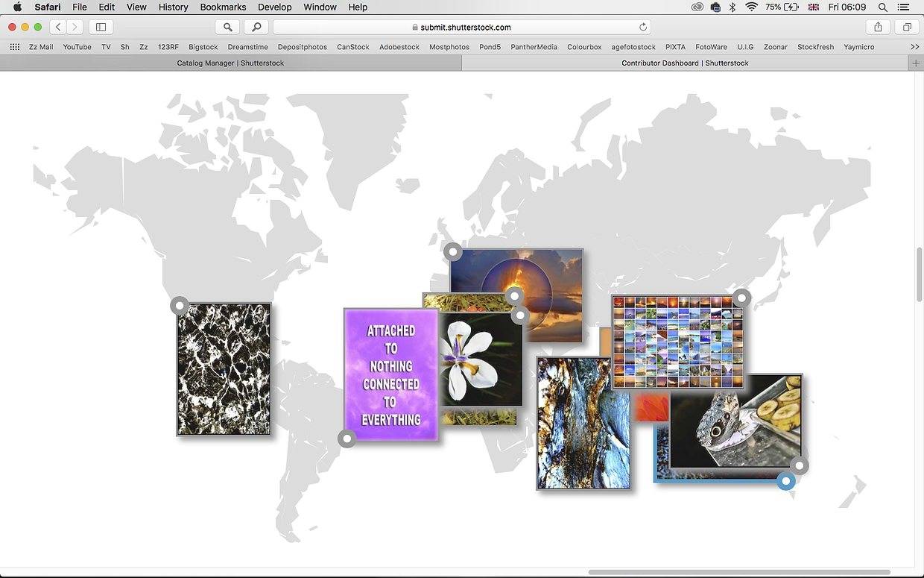Viewport: 924px width, 578px height.
Task: Open the Wi-Fi status menu
Action: tap(751, 7)
